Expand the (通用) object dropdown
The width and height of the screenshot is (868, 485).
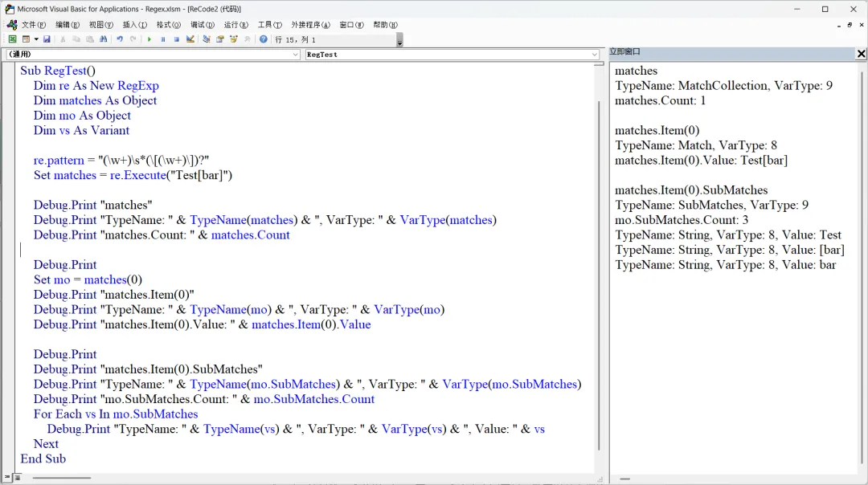click(x=295, y=54)
